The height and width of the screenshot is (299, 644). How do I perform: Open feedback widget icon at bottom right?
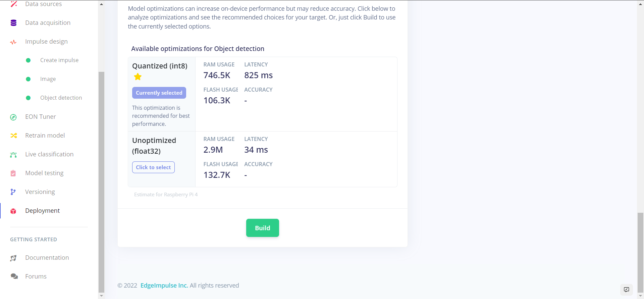click(627, 290)
